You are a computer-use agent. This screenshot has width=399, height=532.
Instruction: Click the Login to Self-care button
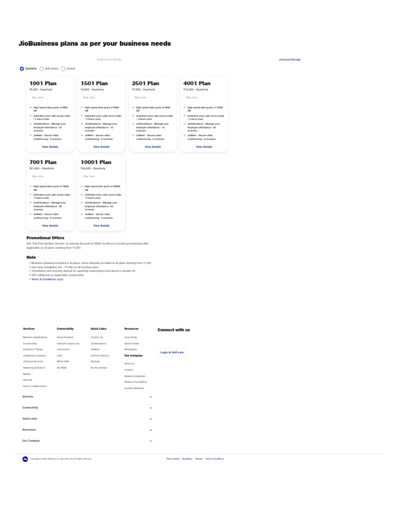172,353
